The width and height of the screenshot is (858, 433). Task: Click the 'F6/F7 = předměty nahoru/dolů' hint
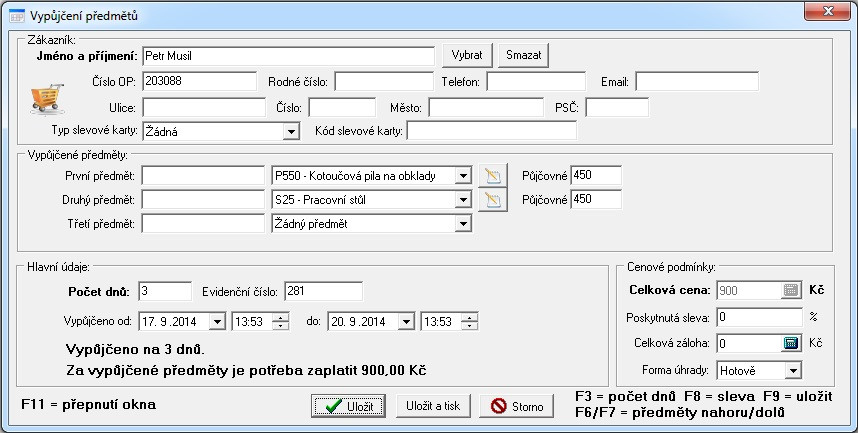coord(680,413)
